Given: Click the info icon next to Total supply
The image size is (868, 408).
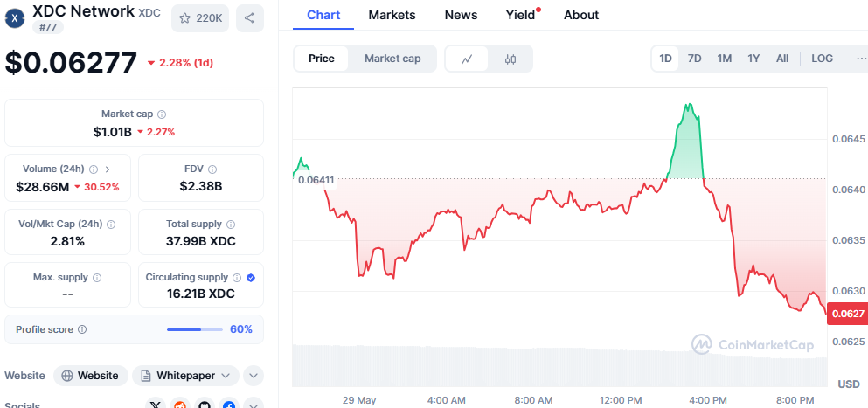Looking at the screenshot, I should pos(231,225).
